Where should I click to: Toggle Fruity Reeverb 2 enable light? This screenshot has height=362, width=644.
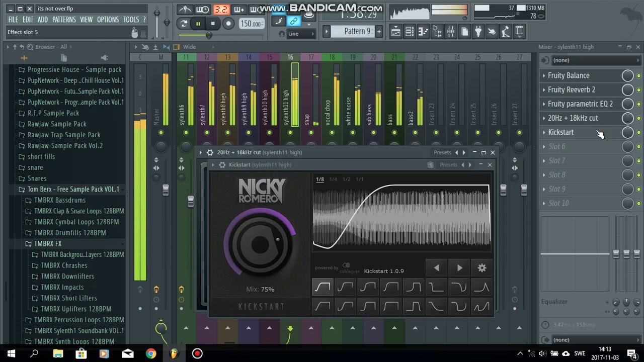click(638, 89)
